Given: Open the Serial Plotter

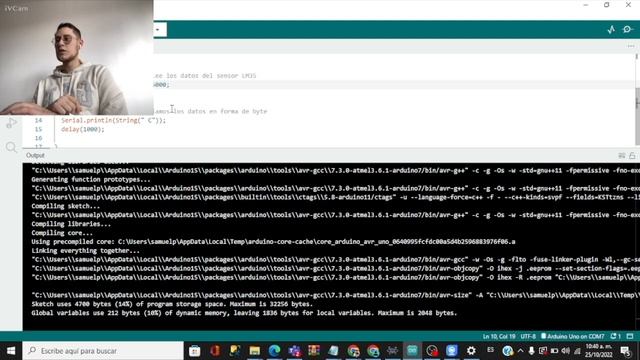Looking at the screenshot, I should coord(611,29).
